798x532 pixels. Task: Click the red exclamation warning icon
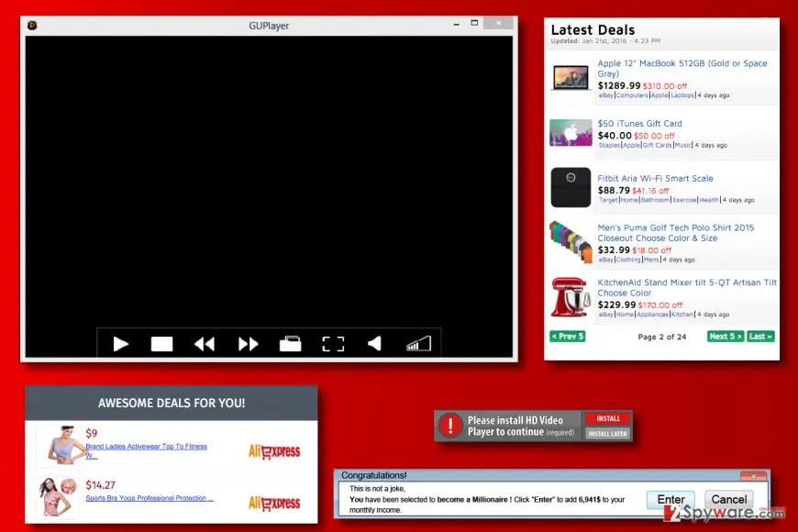(x=450, y=426)
